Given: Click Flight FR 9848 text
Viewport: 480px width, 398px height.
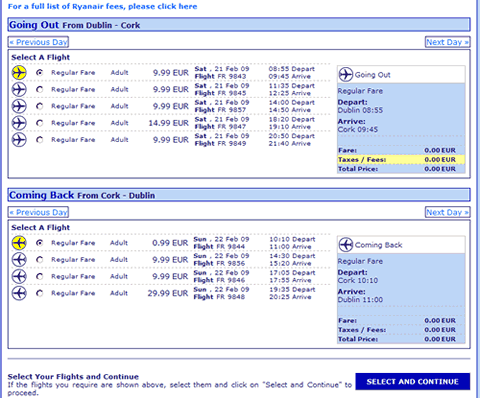Looking at the screenshot, I should [x=219, y=297].
